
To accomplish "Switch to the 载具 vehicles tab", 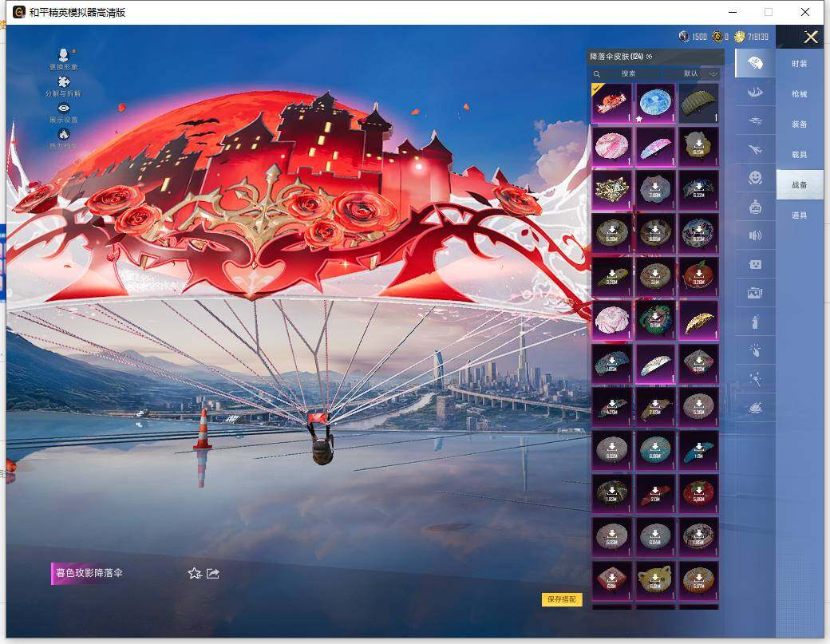I will point(800,154).
